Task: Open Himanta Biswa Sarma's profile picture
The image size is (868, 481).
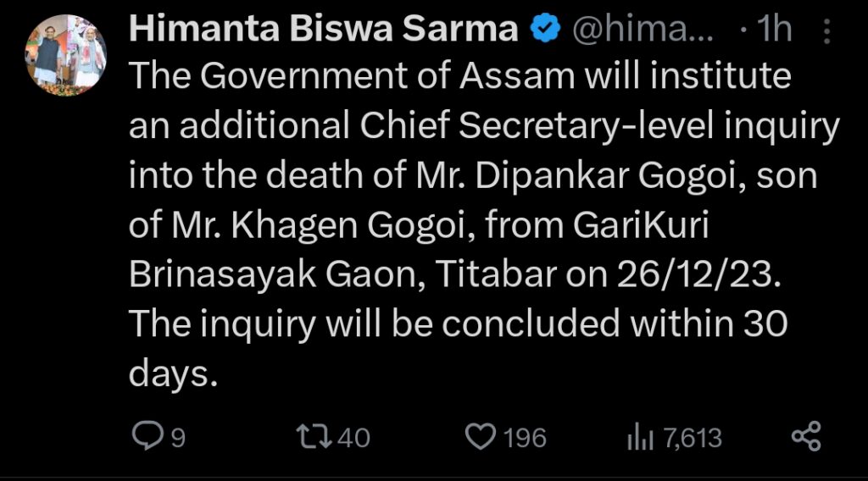Action: (x=65, y=55)
